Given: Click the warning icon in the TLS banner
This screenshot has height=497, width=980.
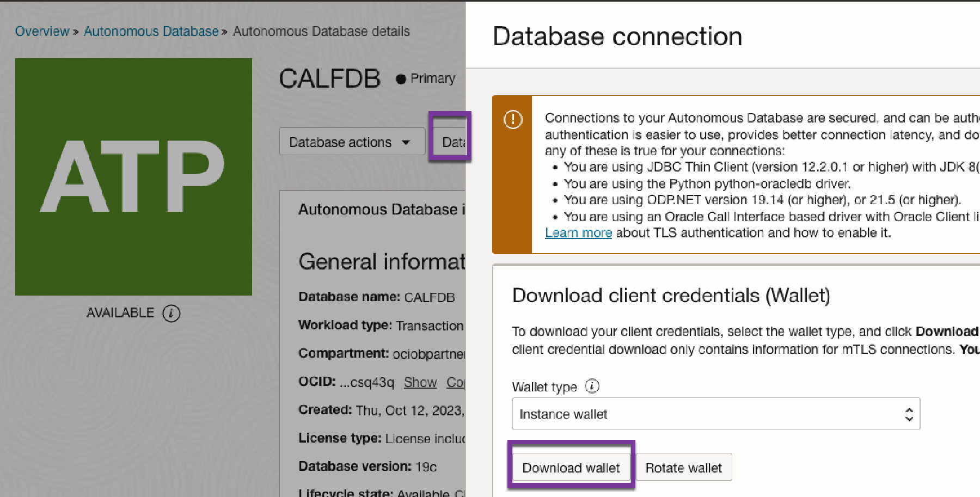Looking at the screenshot, I should pyautogui.click(x=512, y=120).
